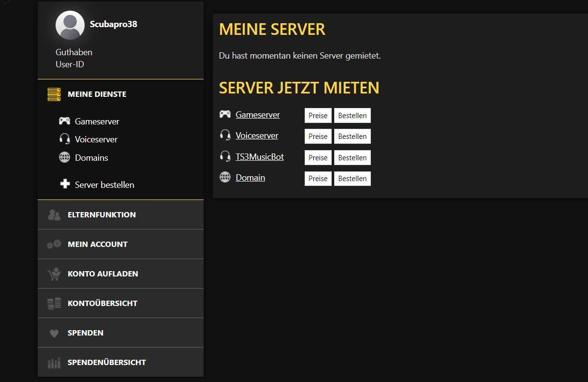Click the headset icon beside sidebar Voiceserver

coord(64,139)
